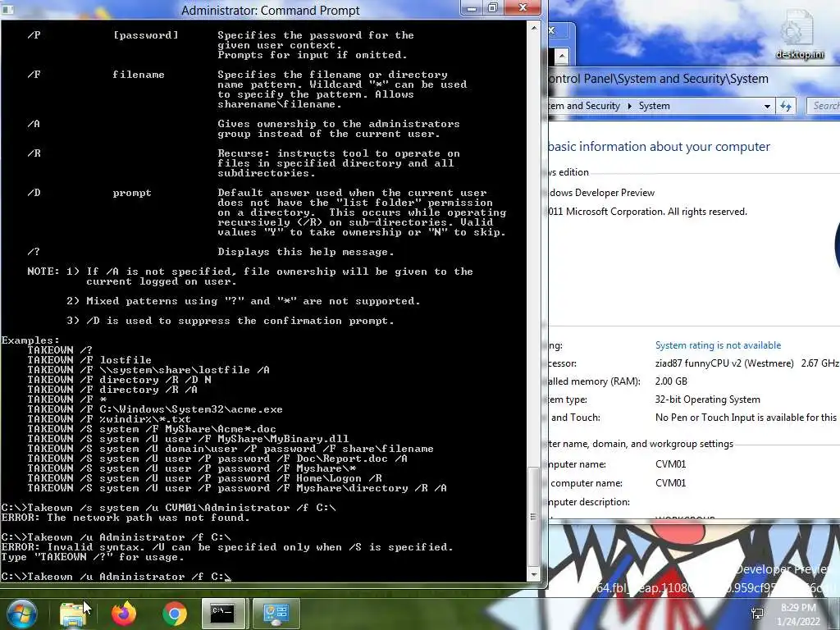Open the desktop.ini file icon on the desktop
Screen dimensions: 840x630
799,34
